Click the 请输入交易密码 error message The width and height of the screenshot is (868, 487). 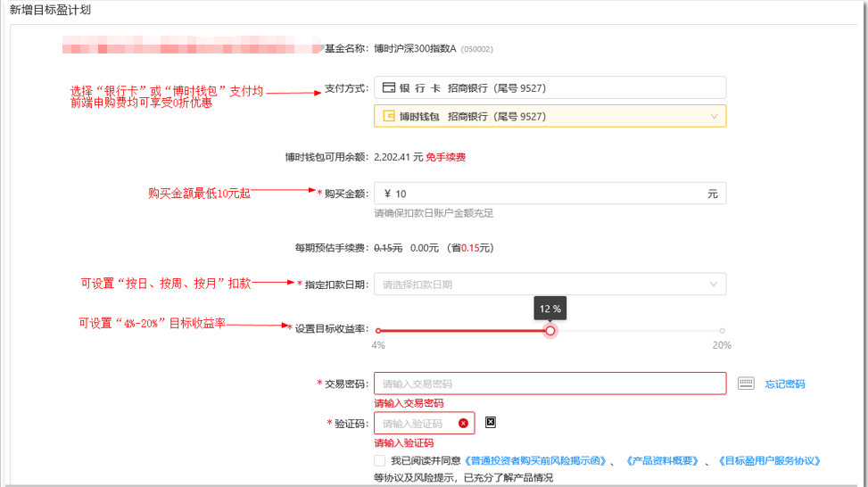(409, 403)
